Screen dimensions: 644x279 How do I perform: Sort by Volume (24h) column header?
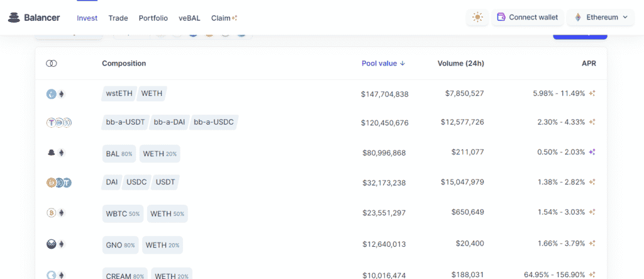461,64
